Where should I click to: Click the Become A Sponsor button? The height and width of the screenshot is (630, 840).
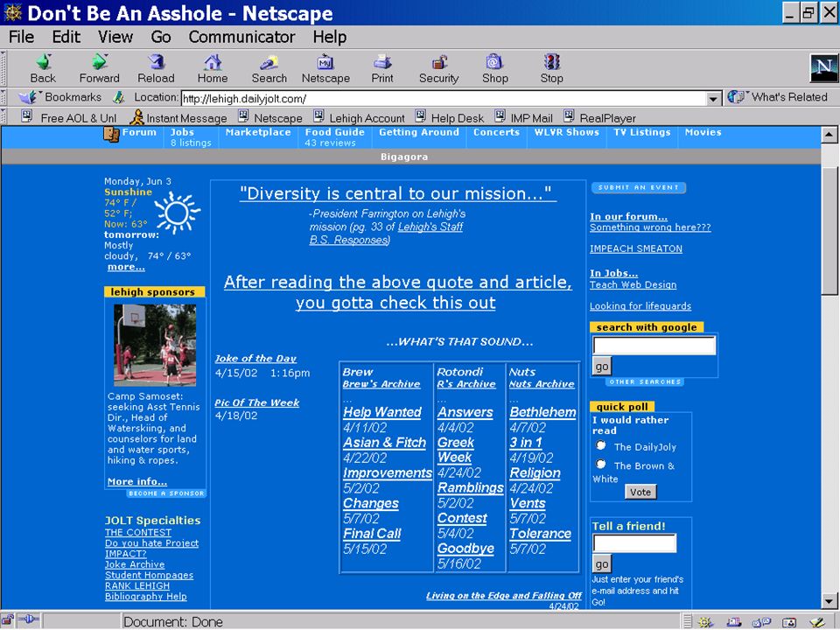click(166, 493)
